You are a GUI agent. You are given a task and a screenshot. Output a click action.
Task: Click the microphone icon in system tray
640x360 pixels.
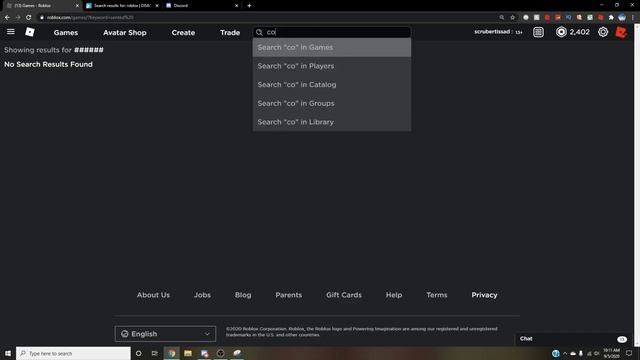coord(581,353)
